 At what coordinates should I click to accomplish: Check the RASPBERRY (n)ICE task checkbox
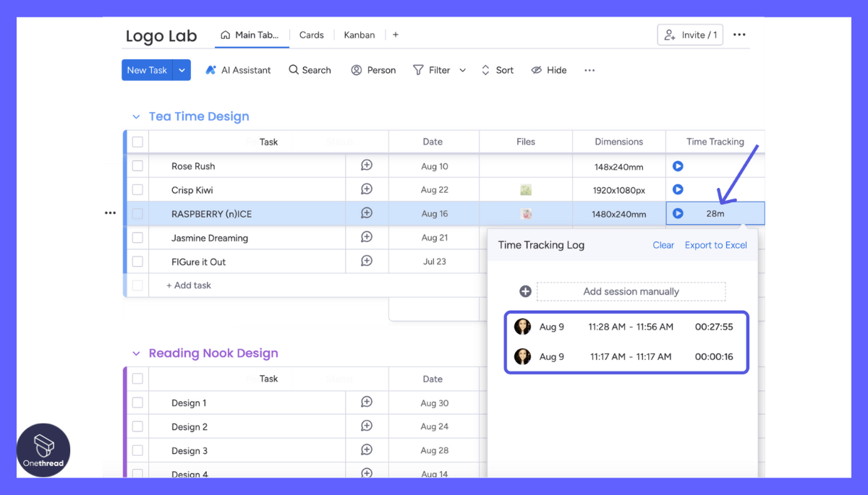click(137, 213)
